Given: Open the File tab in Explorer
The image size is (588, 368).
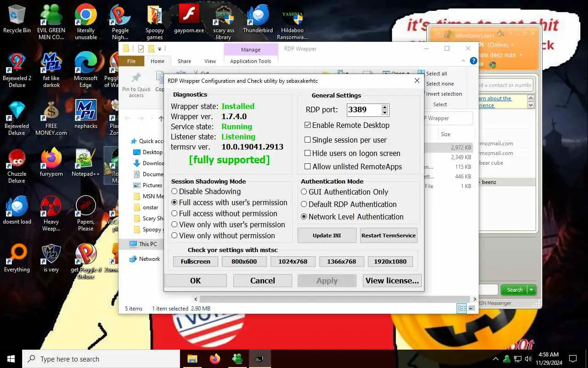Looking at the screenshot, I should point(131,61).
